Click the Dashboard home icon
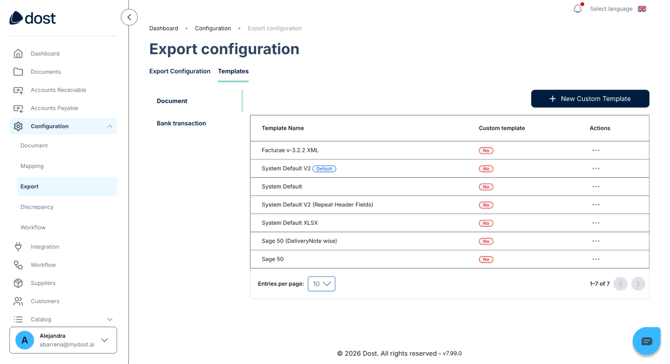 click(18, 53)
